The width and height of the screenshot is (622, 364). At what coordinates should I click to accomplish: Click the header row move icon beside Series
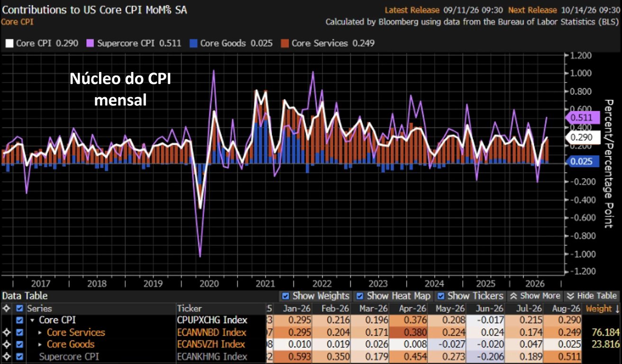[x=6, y=309]
